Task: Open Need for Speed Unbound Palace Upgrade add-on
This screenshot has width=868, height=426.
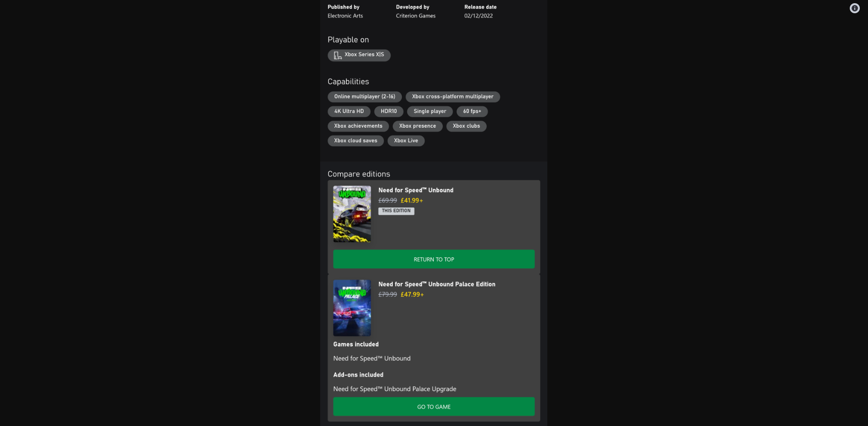Action: point(395,389)
